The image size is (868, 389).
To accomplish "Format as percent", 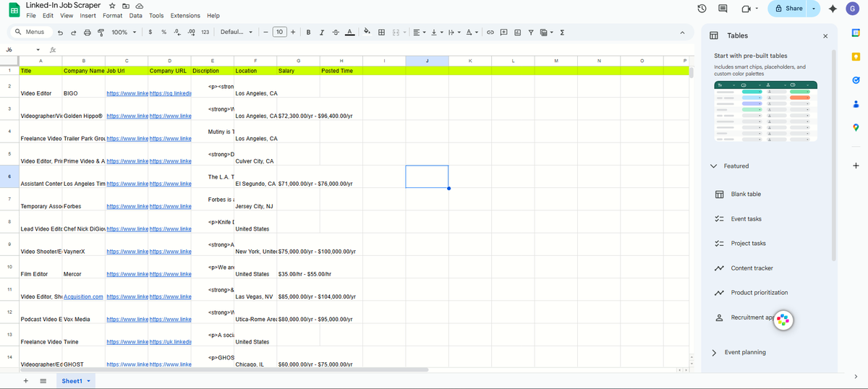I will 163,33.
